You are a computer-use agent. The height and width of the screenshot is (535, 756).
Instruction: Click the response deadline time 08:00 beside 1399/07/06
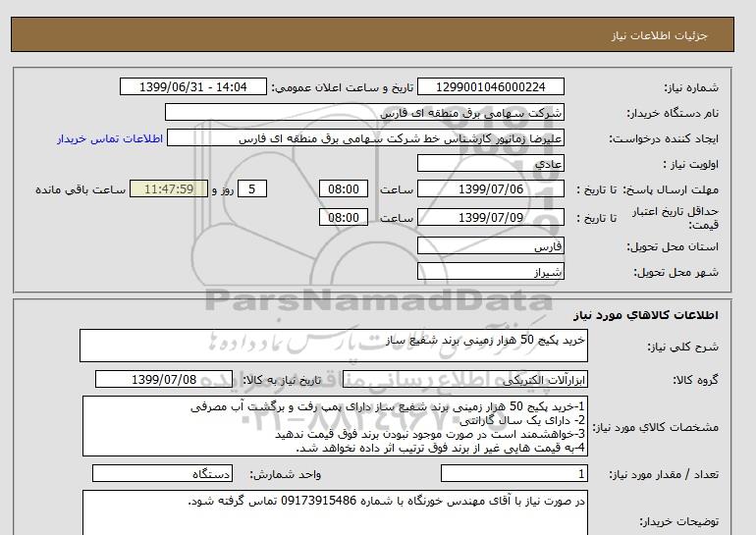click(344, 189)
